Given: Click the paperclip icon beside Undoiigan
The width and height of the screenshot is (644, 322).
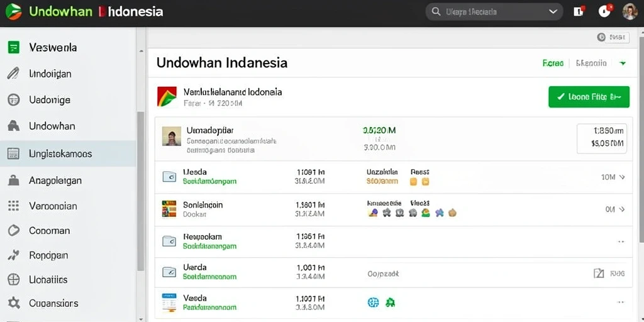Looking at the screenshot, I should (x=14, y=74).
